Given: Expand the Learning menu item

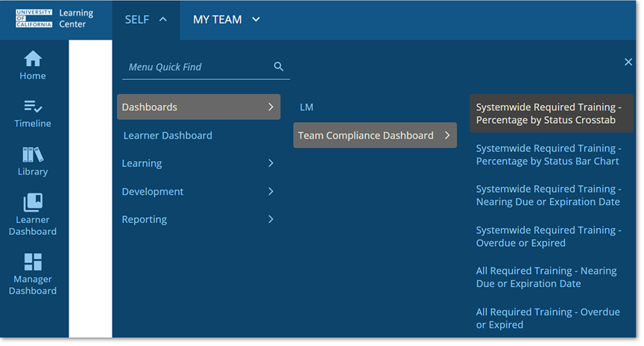Looking at the screenshot, I should (x=198, y=163).
